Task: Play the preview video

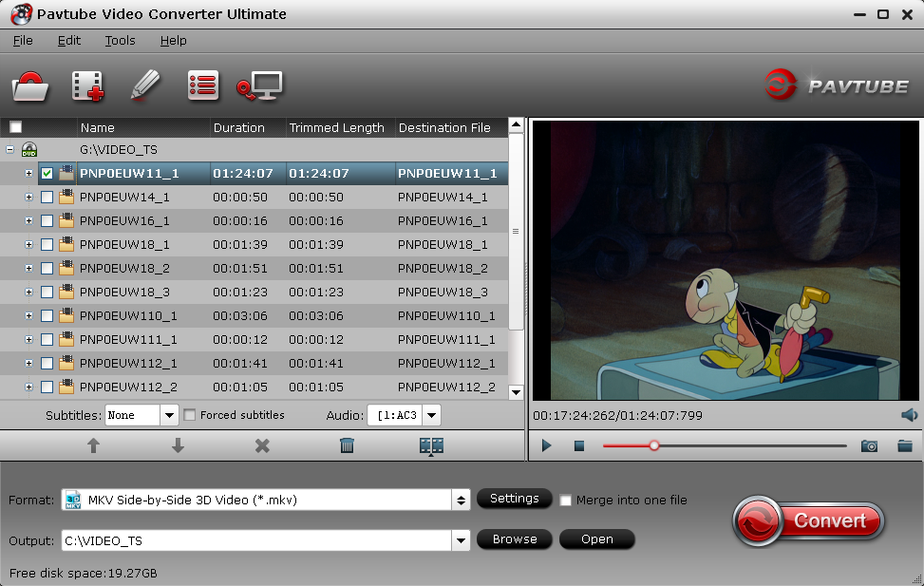Action: pyautogui.click(x=546, y=445)
